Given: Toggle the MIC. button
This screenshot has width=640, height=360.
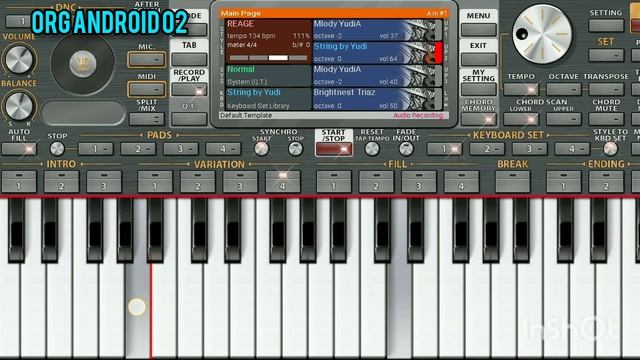Looking at the screenshot, I should coord(147,60).
